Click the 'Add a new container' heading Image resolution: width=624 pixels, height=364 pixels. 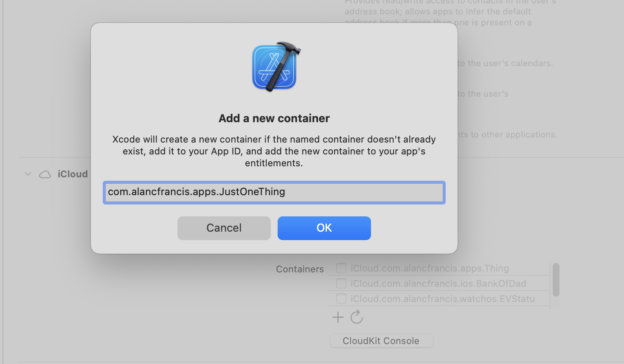[x=274, y=118]
